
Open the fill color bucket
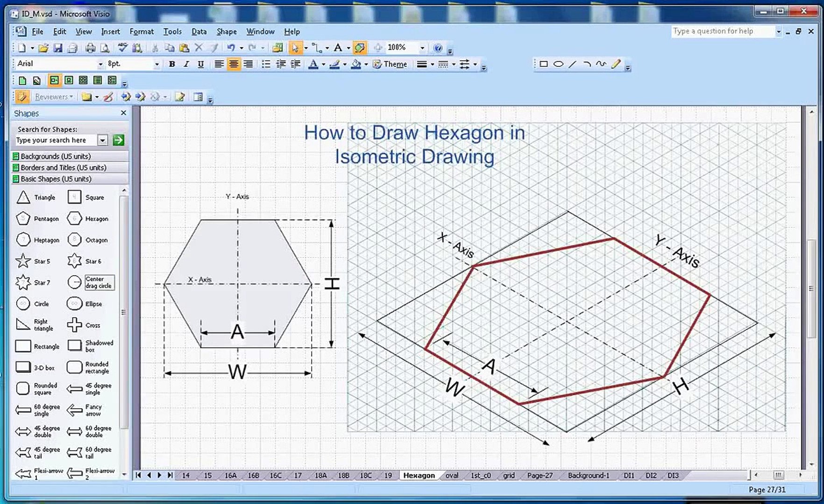pos(356,64)
